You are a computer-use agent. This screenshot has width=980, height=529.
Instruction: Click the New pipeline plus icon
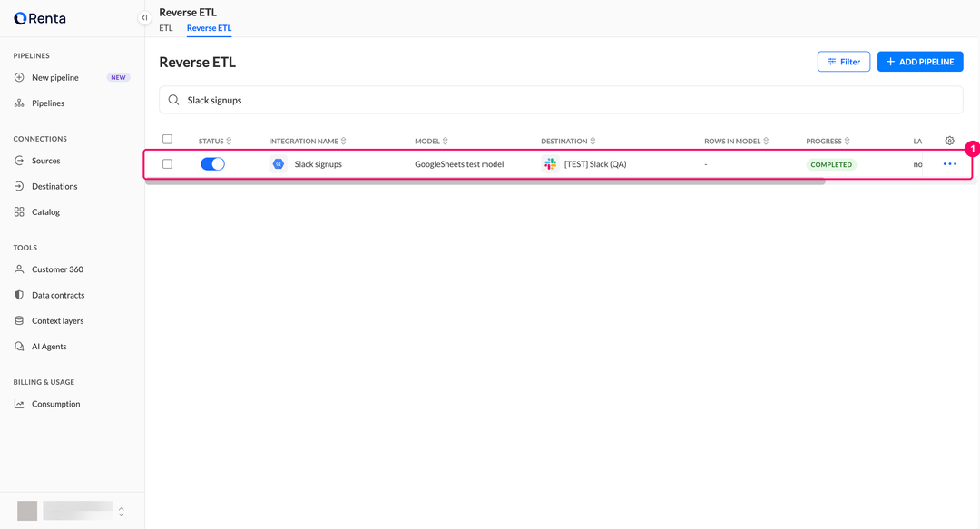click(x=19, y=77)
